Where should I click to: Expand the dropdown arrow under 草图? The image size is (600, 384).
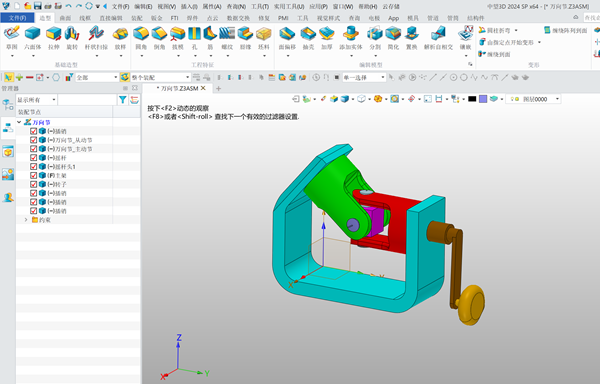point(12,56)
